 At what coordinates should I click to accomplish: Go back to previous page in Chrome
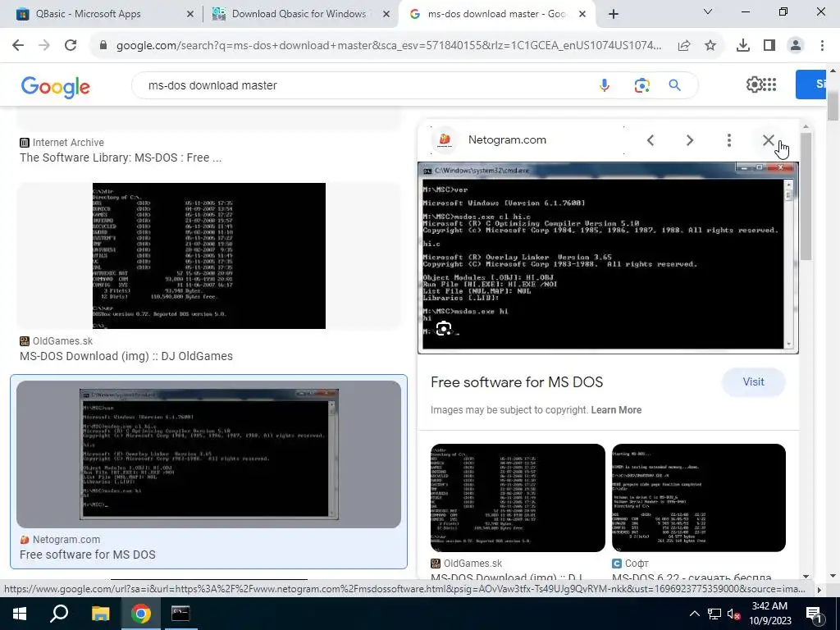[x=18, y=46]
